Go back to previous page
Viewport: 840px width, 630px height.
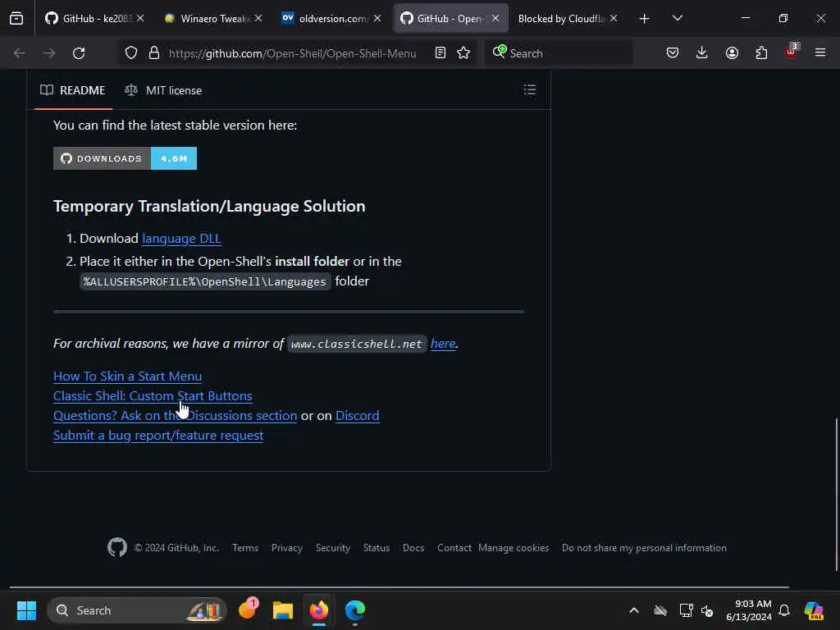[20, 53]
